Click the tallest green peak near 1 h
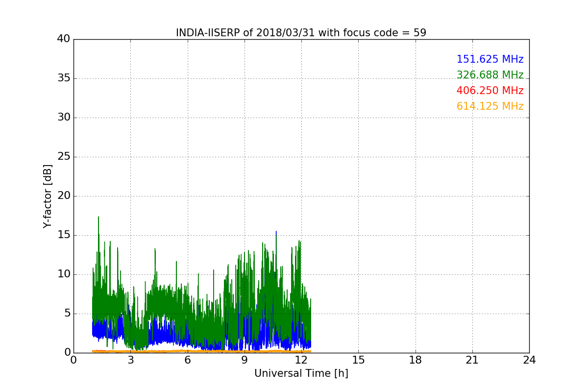This screenshot has height=392, width=588. click(98, 218)
